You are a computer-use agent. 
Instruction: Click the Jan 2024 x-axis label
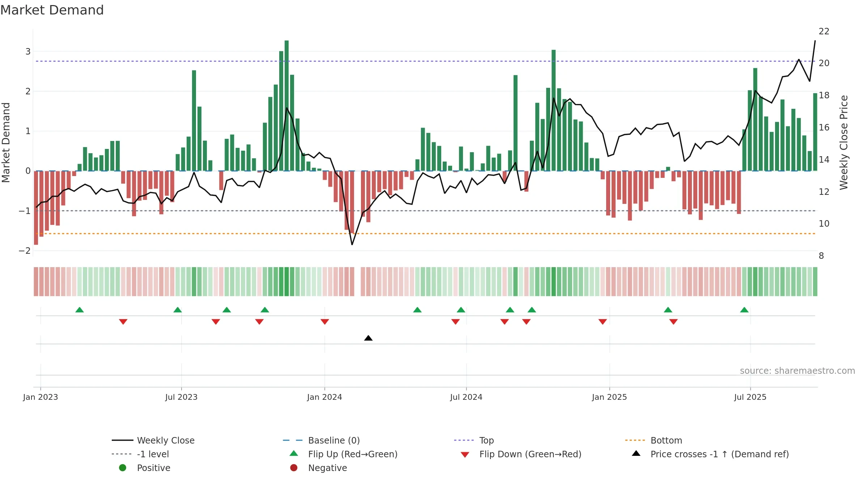pos(324,397)
